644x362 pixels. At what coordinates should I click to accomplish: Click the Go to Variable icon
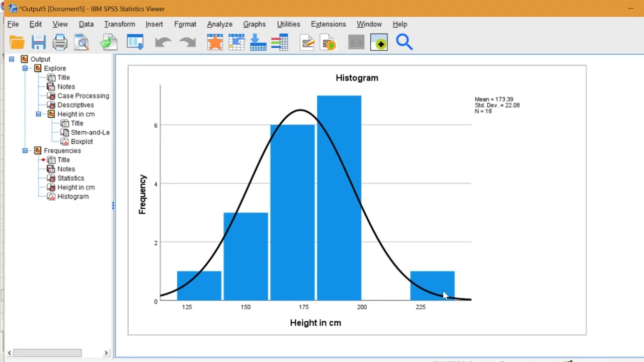[258, 43]
